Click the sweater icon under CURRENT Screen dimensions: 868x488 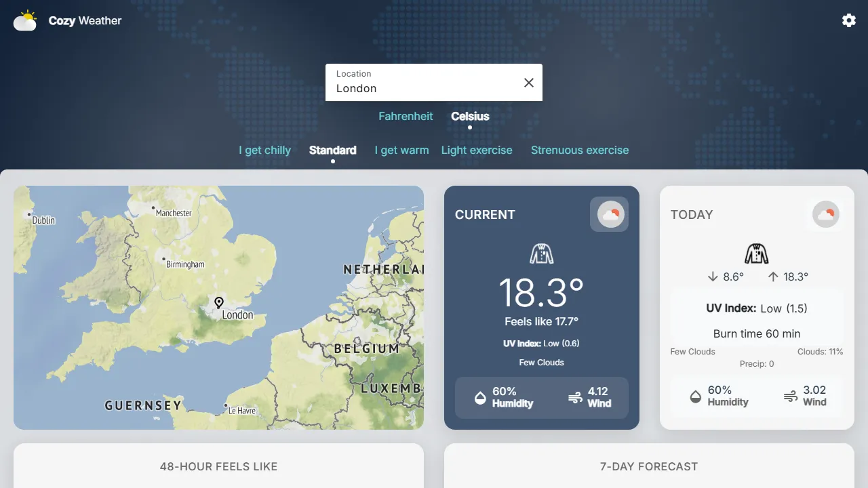tap(541, 253)
